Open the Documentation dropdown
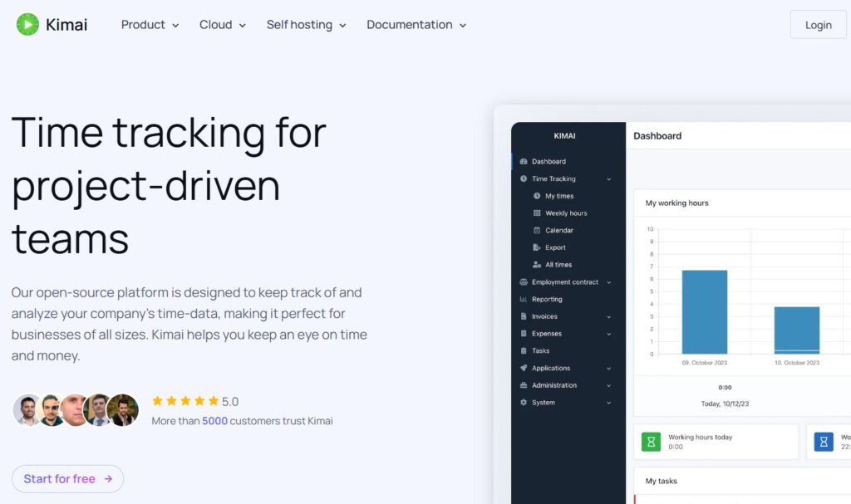This screenshot has height=504, width=851. [x=416, y=25]
